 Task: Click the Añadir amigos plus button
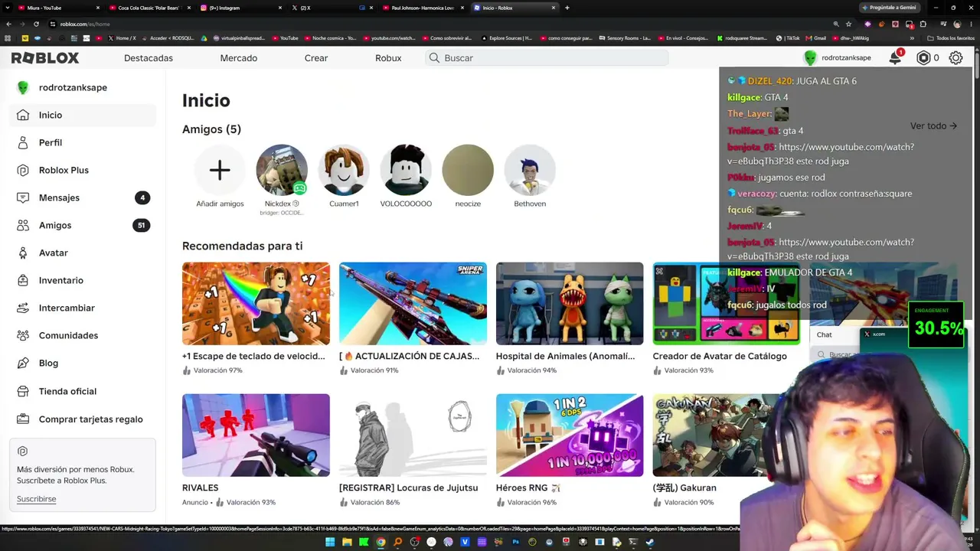220,170
